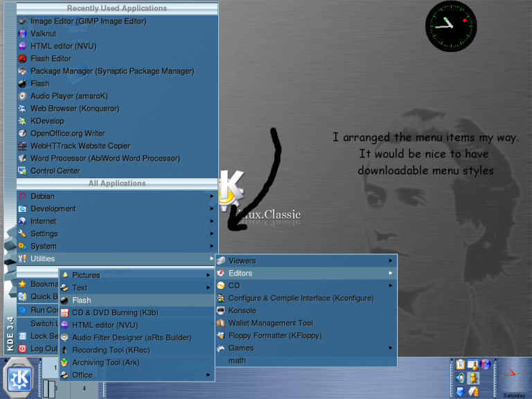Screen dimensions: 532x399
Task: Expand the Games submenu arrow
Action: [x=391, y=348]
